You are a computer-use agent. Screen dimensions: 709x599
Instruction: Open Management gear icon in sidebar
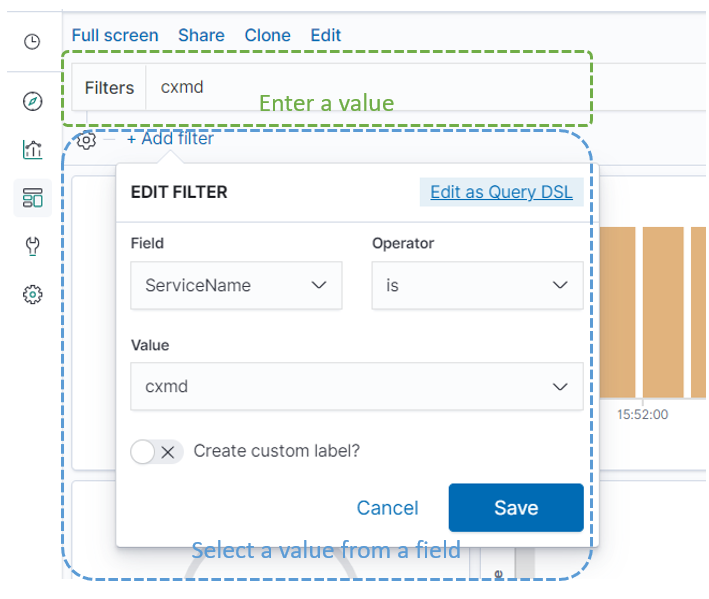tap(32, 294)
